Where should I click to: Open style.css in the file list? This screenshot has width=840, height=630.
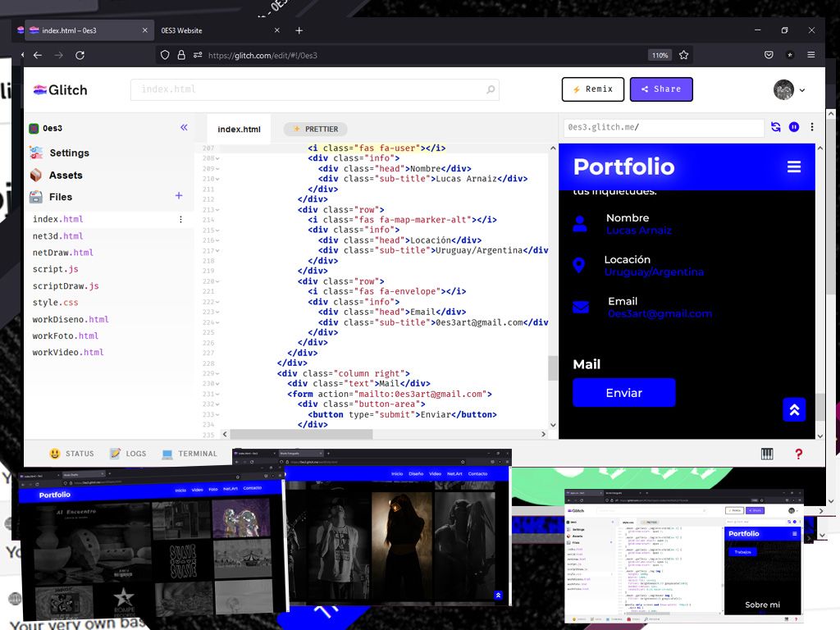click(x=55, y=302)
